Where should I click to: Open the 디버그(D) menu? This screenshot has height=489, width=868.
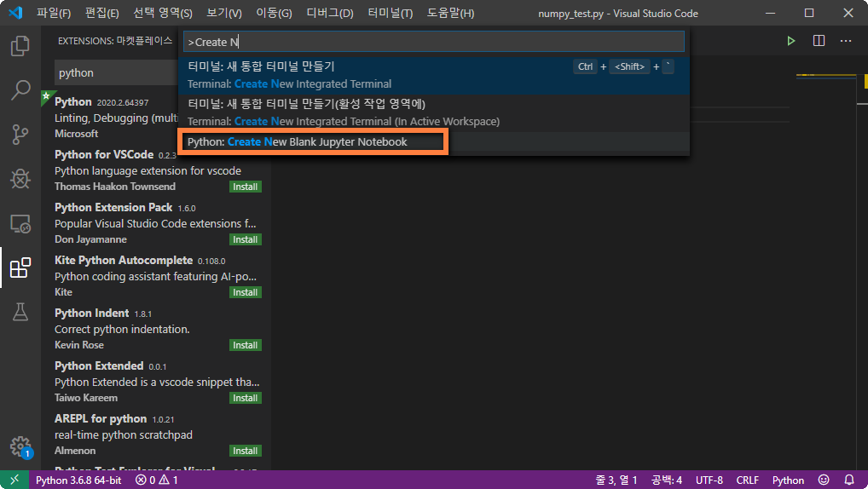[330, 13]
